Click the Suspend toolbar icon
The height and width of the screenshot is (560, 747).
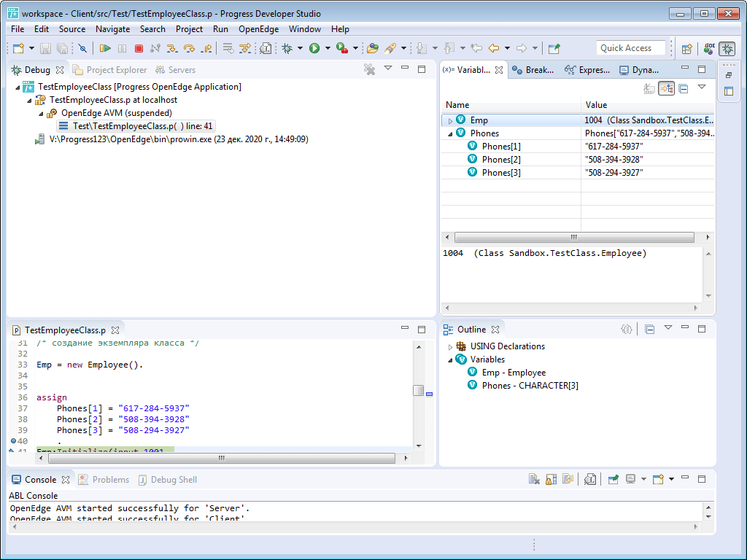(x=122, y=48)
